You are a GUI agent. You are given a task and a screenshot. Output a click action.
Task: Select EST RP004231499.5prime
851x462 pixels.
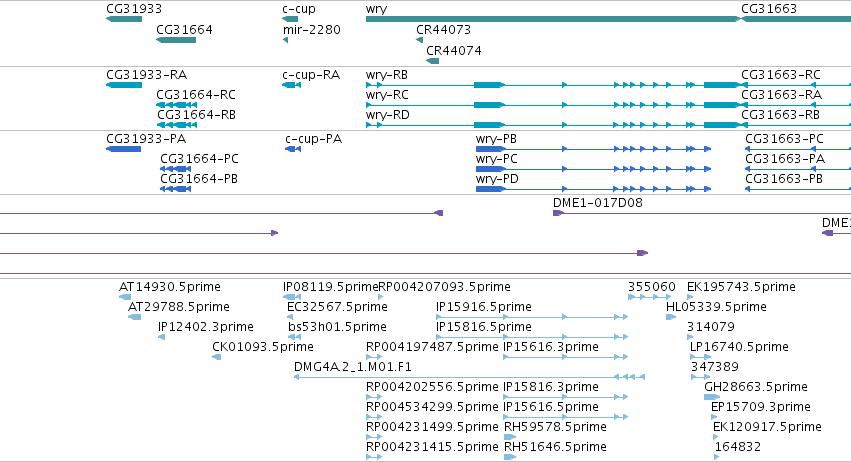point(432,428)
